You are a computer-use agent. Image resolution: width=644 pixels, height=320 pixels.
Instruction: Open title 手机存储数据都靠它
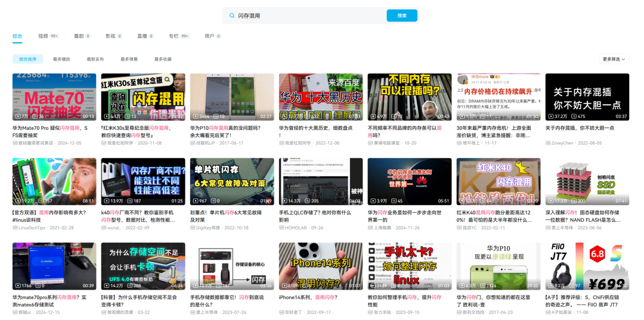coord(227,301)
